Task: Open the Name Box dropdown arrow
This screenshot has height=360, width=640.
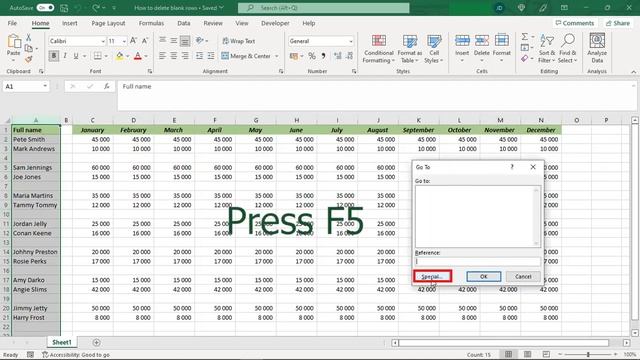Action: pos(45,86)
